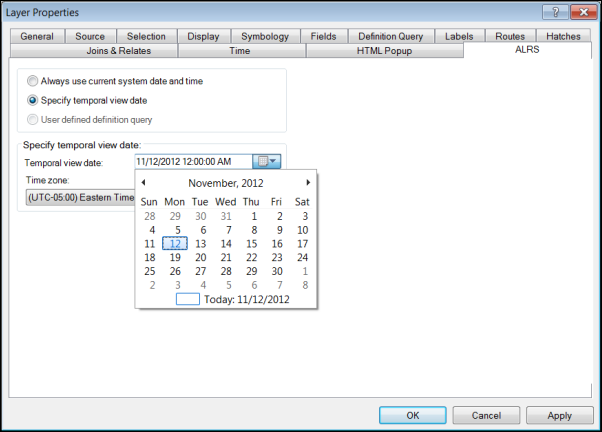The image size is (602, 432).
Task: Expand the Time zone dropdown list
Action: point(80,198)
